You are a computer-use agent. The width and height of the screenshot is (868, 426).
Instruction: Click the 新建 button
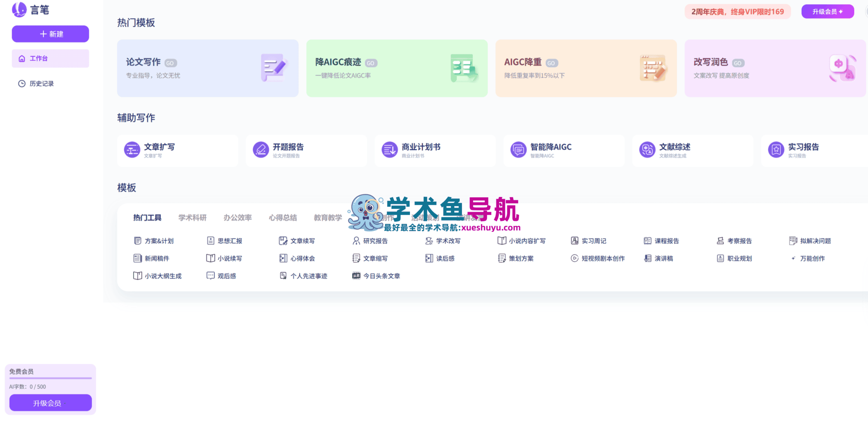coord(50,34)
